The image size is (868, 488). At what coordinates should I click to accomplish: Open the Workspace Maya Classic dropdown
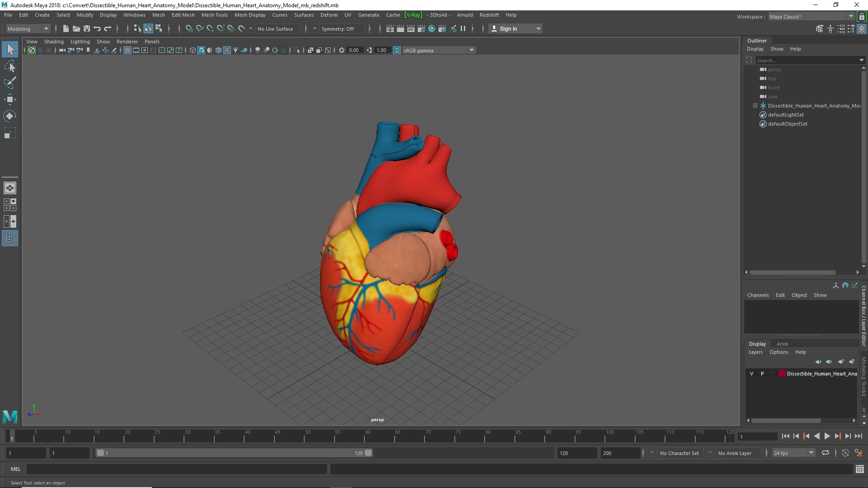[811, 16]
